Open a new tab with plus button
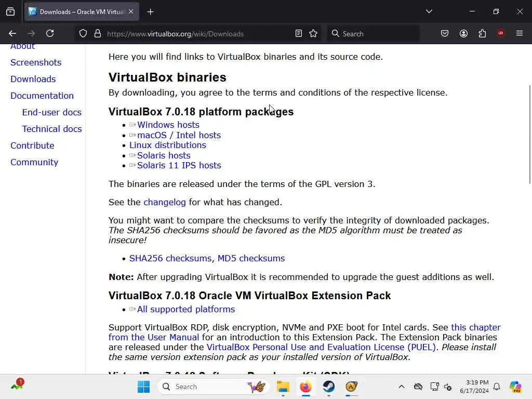 coord(150,12)
